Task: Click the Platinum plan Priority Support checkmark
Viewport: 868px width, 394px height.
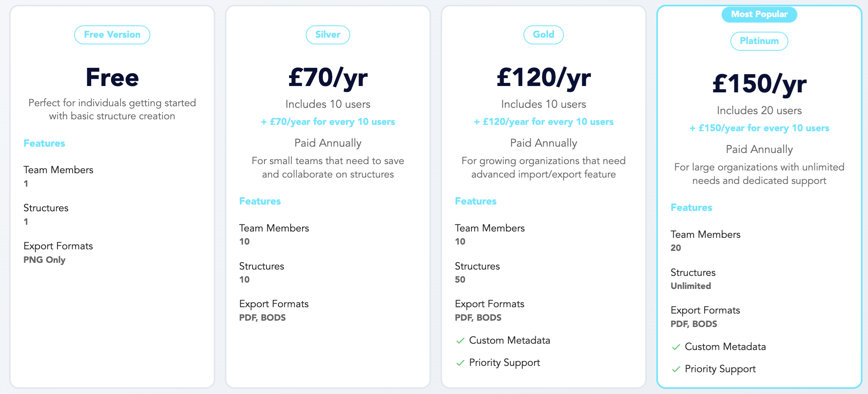Action: point(676,369)
